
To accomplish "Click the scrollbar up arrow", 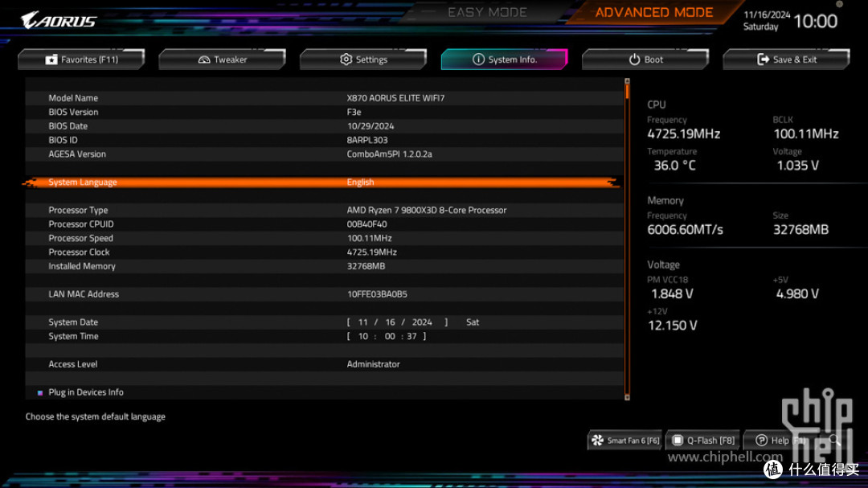I will click(627, 81).
